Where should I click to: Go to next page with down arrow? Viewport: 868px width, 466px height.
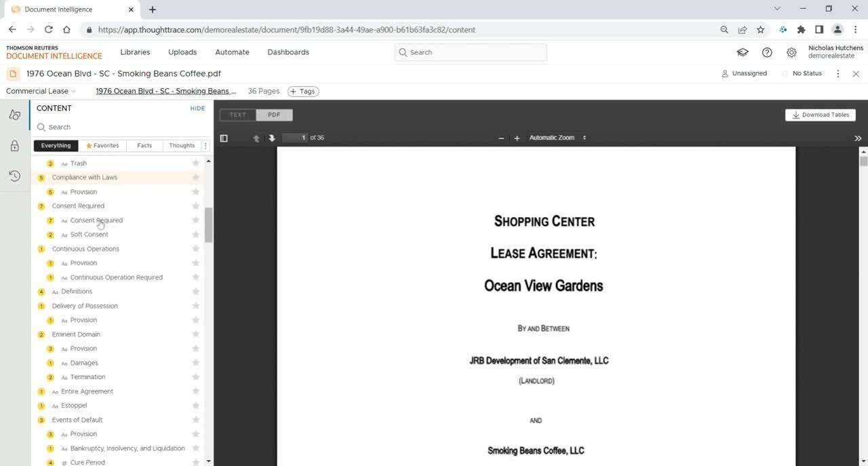272,138
